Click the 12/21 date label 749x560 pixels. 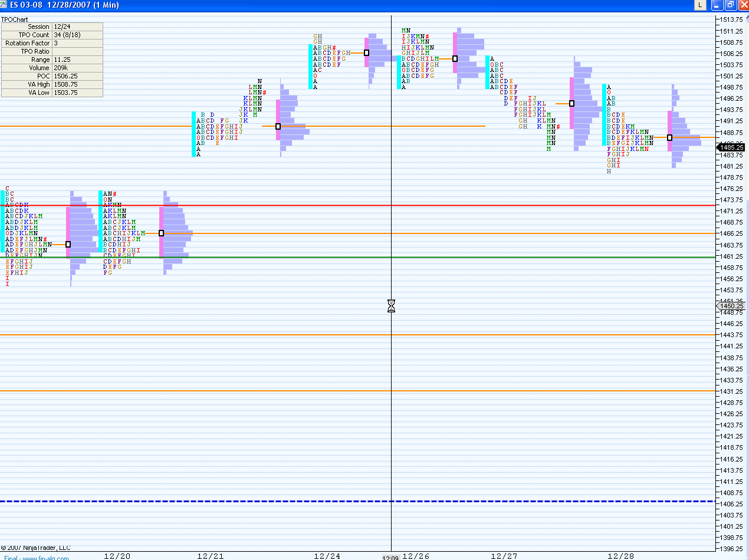(x=211, y=556)
